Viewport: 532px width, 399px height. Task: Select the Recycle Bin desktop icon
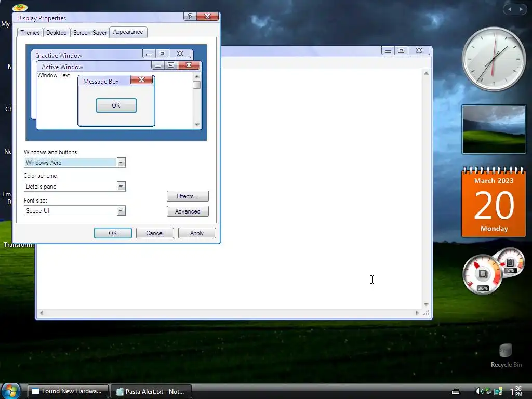(x=506, y=355)
